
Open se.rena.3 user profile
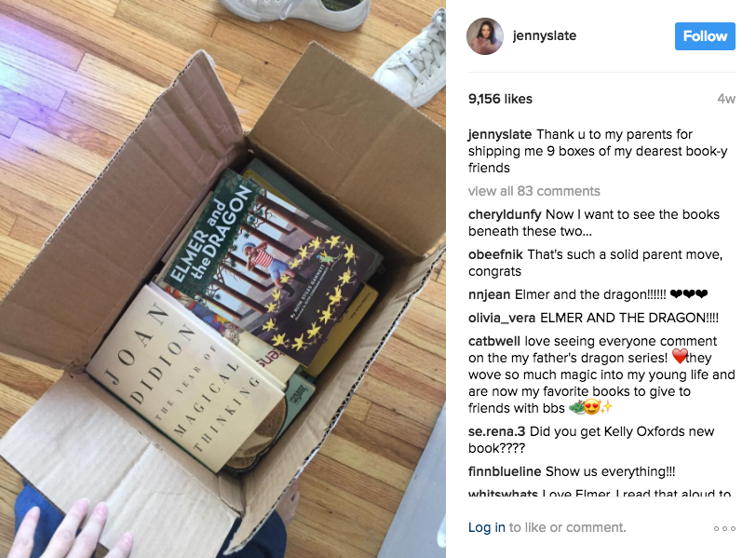coord(496,431)
